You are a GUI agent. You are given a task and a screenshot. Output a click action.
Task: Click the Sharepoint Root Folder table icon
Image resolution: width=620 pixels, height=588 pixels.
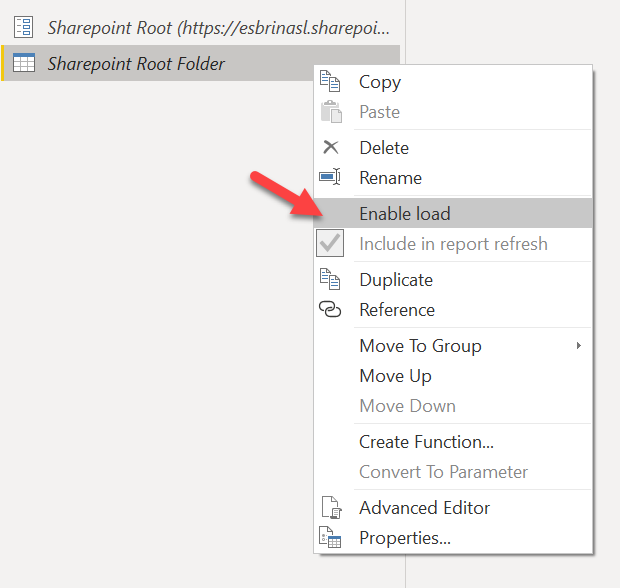[25, 64]
